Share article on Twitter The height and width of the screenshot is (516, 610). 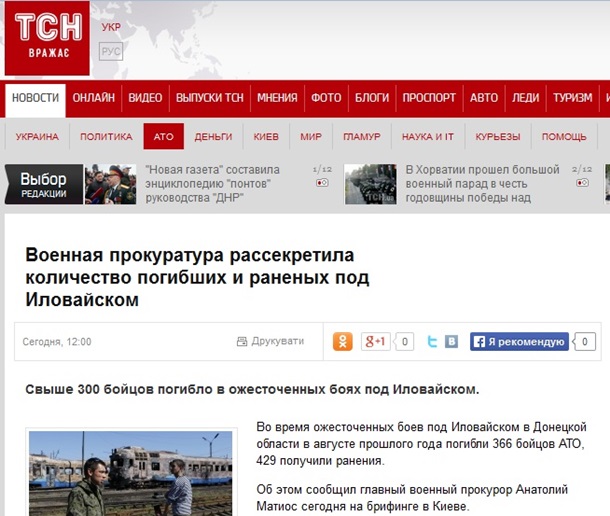pos(432,342)
